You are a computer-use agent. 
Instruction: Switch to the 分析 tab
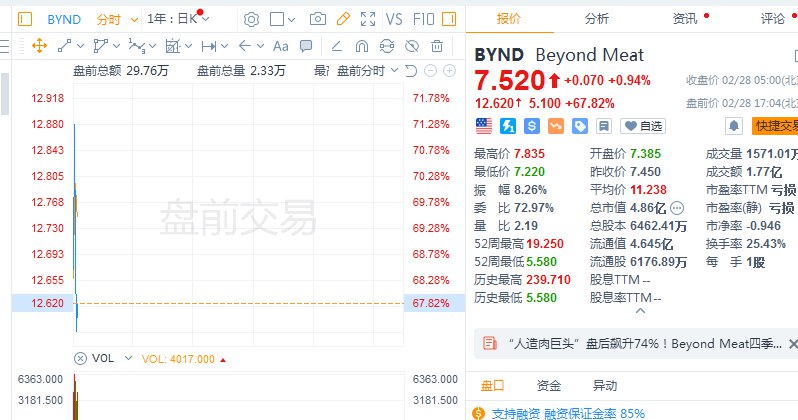[x=597, y=19]
